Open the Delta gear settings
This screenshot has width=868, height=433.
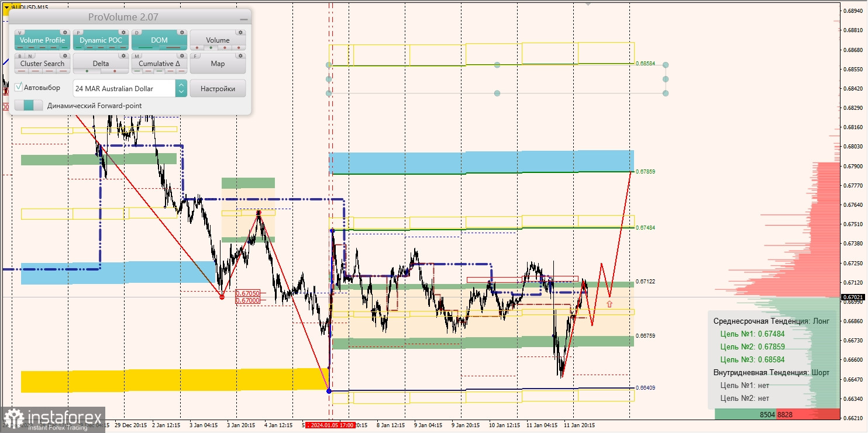pyautogui.click(x=123, y=56)
